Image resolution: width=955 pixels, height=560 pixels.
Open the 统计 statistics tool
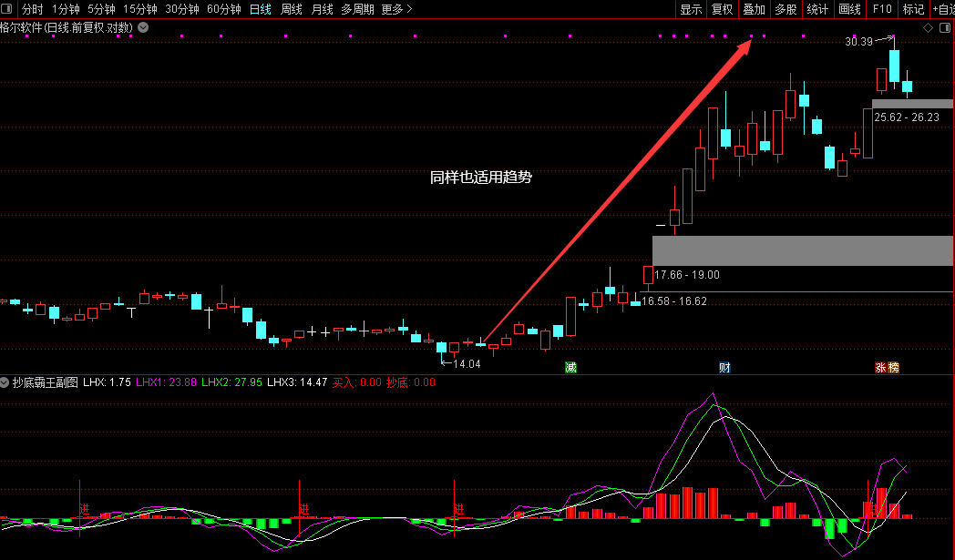click(817, 9)
